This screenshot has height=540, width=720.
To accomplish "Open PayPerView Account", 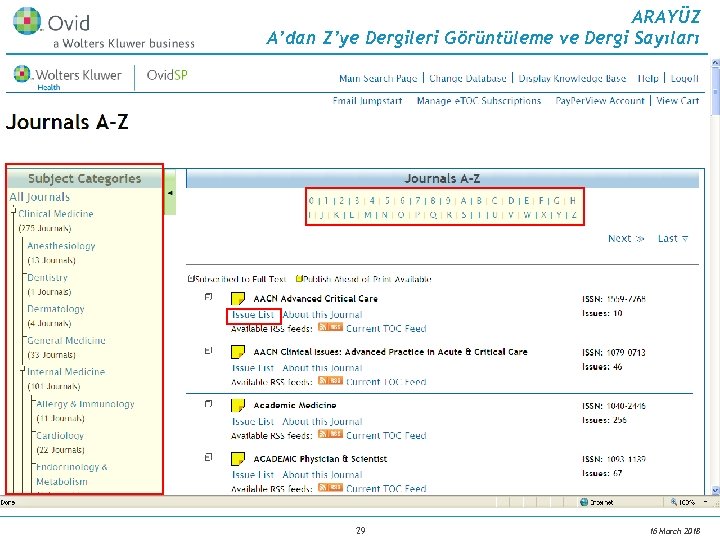I will click(600, 101).
